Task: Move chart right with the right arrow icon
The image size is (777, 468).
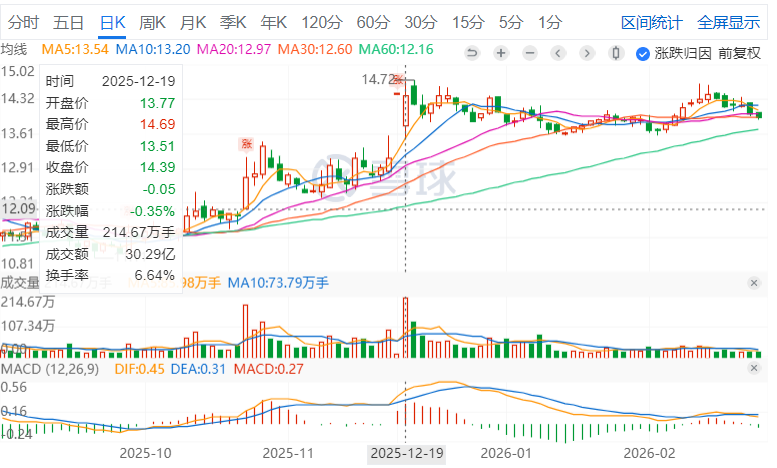Action: 587,53
